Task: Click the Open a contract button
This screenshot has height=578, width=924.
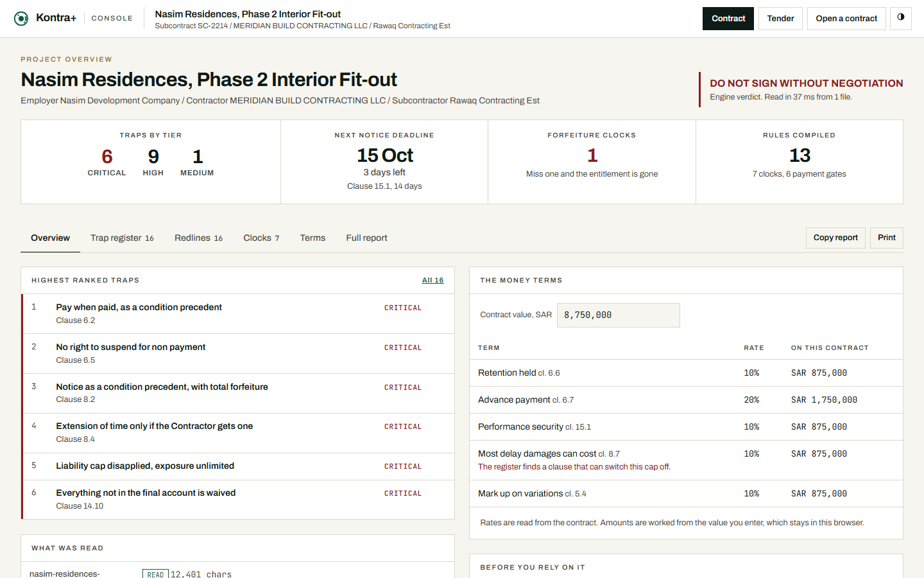Action: coord(846,19)
